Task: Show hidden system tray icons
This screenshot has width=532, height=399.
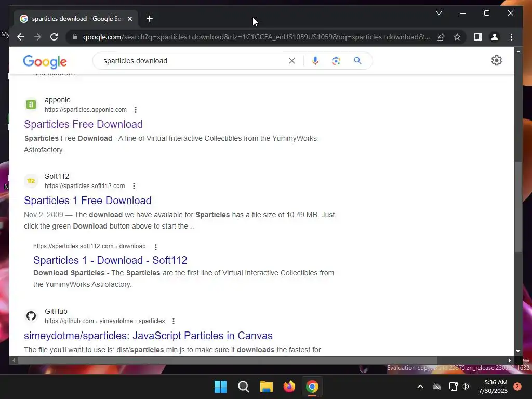Action: (420, 387)
